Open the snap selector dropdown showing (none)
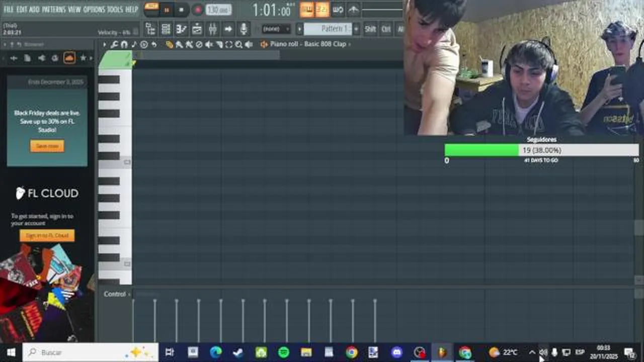Viewport: 644px width, 362px height. [x=276, y=29]
